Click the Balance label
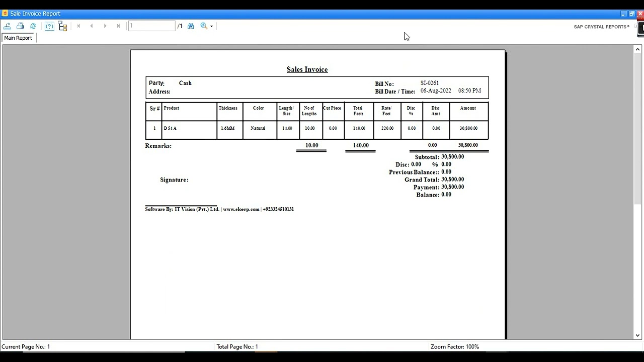 (x=428, y=195)
